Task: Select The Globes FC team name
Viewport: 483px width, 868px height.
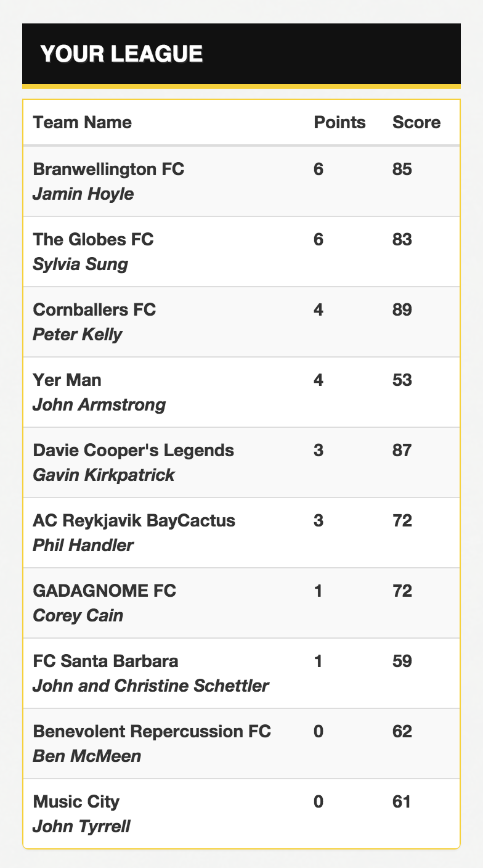Action: pyautogui.click(x=93, y=239)
